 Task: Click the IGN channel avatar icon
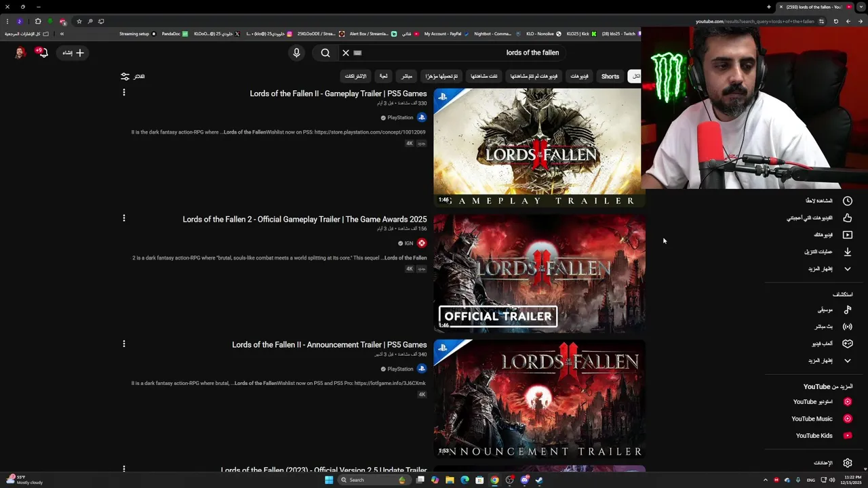[422, 243]
